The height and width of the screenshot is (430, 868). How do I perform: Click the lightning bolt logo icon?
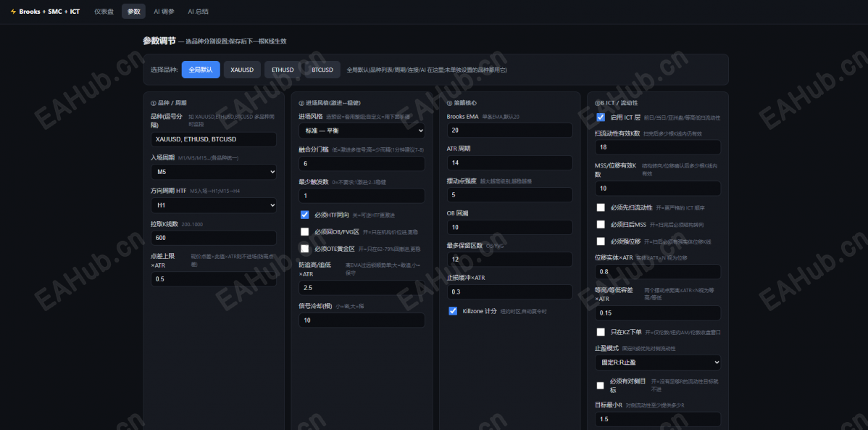(x=13, y=11)
